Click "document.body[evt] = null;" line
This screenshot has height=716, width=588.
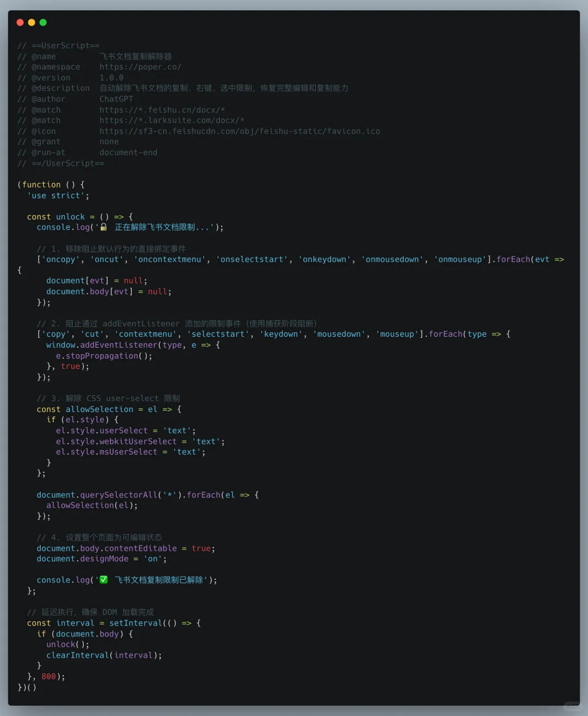[109, 292]
